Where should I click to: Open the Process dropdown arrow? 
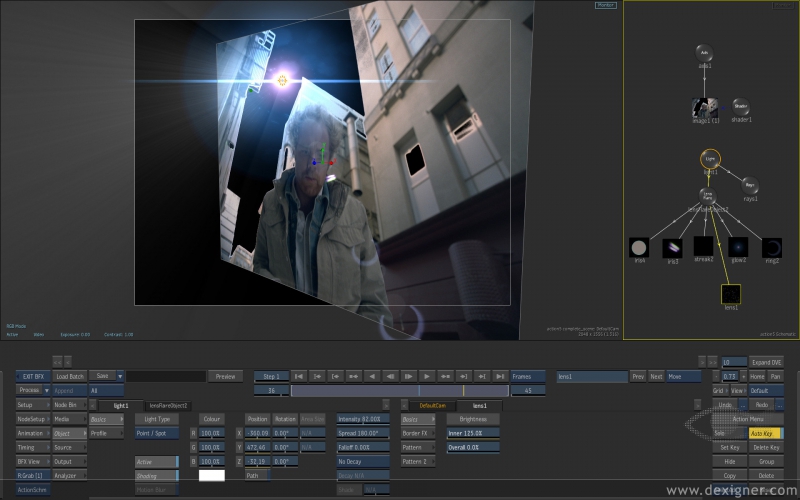tap(46, 390)
